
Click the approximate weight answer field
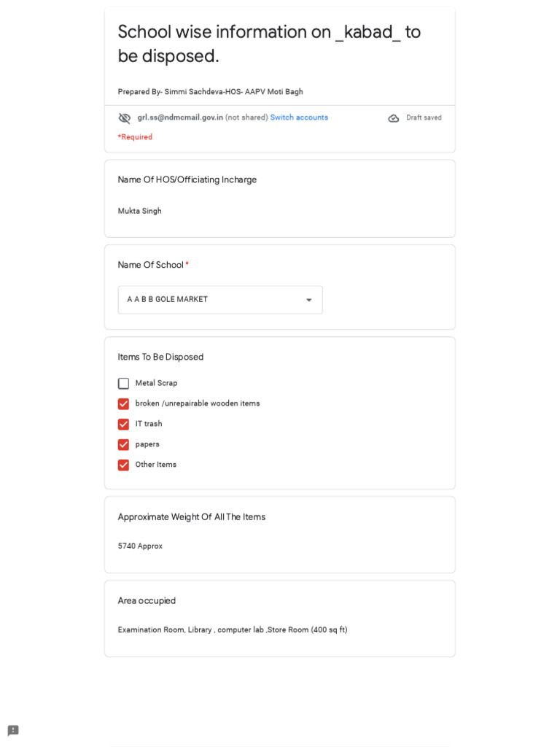[x=141, y=546]
